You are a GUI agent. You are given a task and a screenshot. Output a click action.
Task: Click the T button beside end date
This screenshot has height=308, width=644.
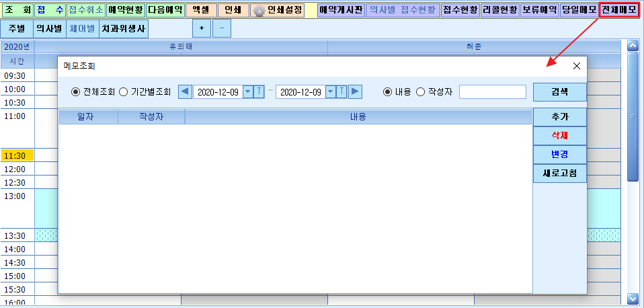(x=342, y=92)
